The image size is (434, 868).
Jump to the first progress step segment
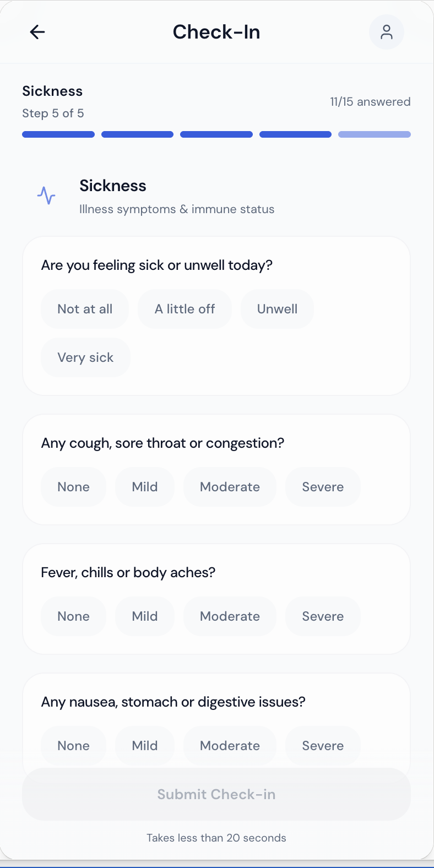pyautogui.click(x=58, y=134)
